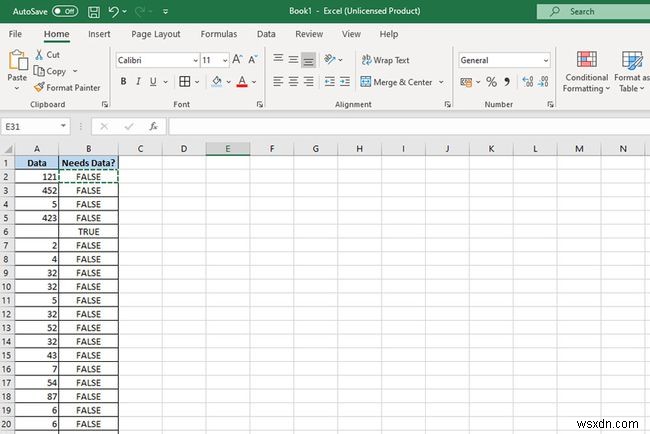Toggle Bold formatting

click(x=123, y=82)
